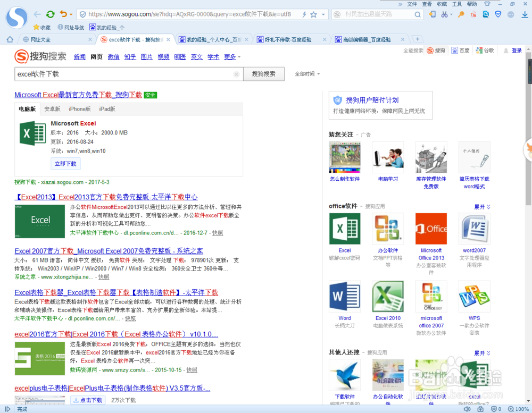Click the Excel 2010 app icon
This screenshot has width=532, height=413.
coord(388,297)
